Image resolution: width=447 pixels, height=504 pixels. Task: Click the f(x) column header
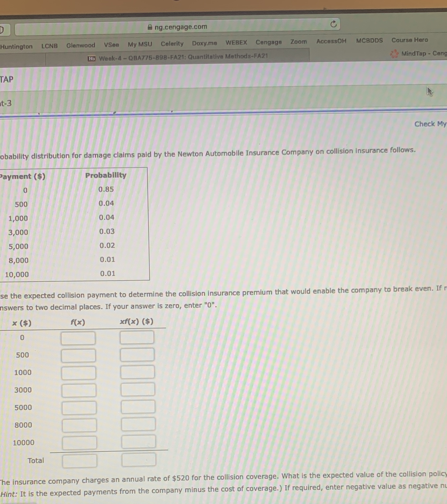(78, 323)
